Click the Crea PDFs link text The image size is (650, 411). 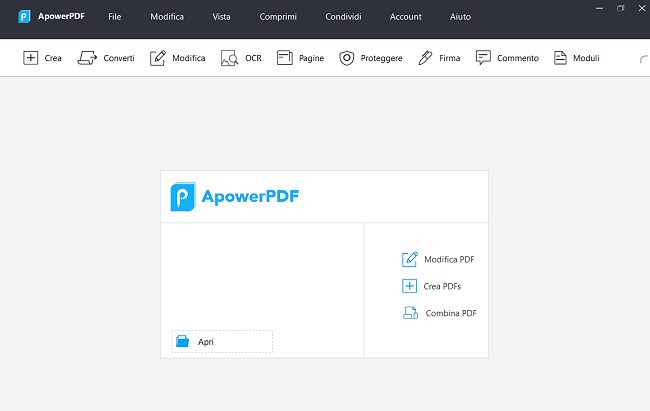442,286
